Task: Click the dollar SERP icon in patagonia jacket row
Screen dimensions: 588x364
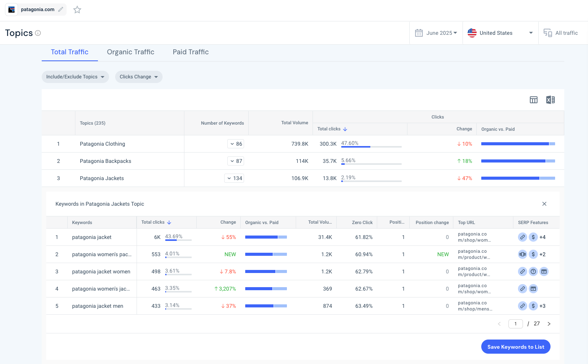Action: tap(533, 237)
